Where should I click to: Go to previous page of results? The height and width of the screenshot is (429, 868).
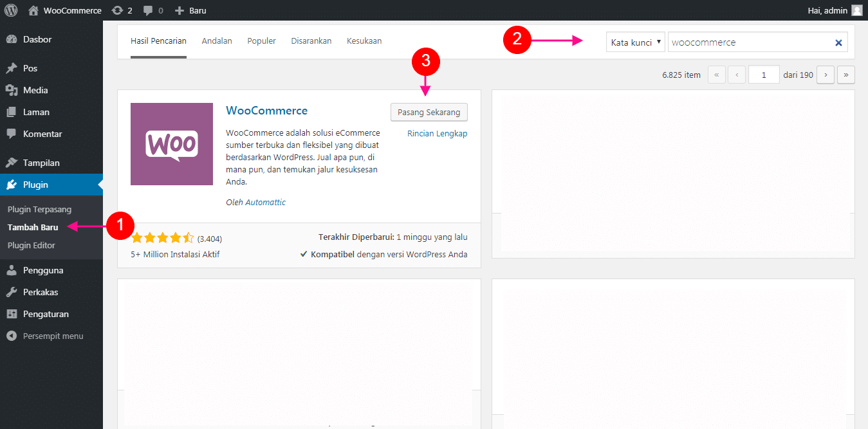737,75
